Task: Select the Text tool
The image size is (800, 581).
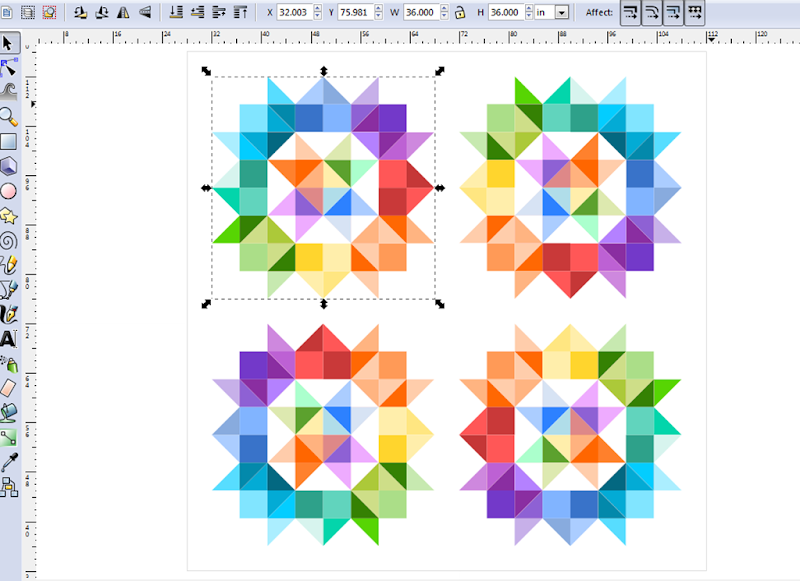Action: [9, 339]
